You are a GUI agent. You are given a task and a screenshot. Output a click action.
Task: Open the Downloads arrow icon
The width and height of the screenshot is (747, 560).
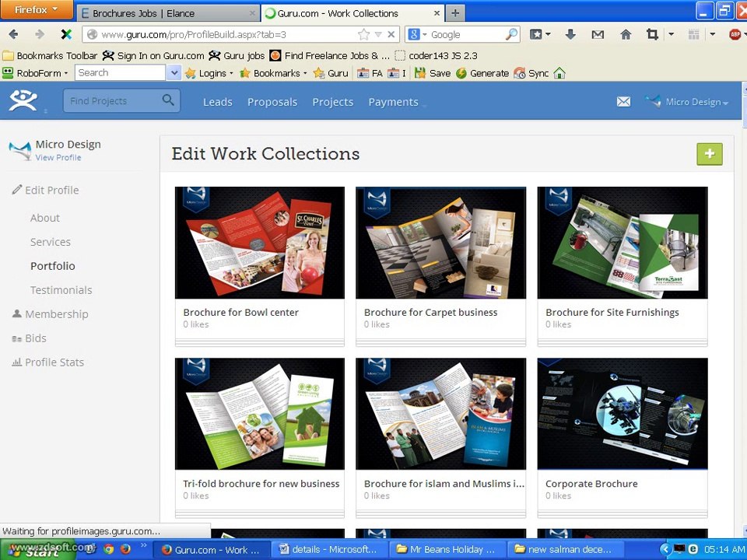pyautogui.click(x=570, y=34)
